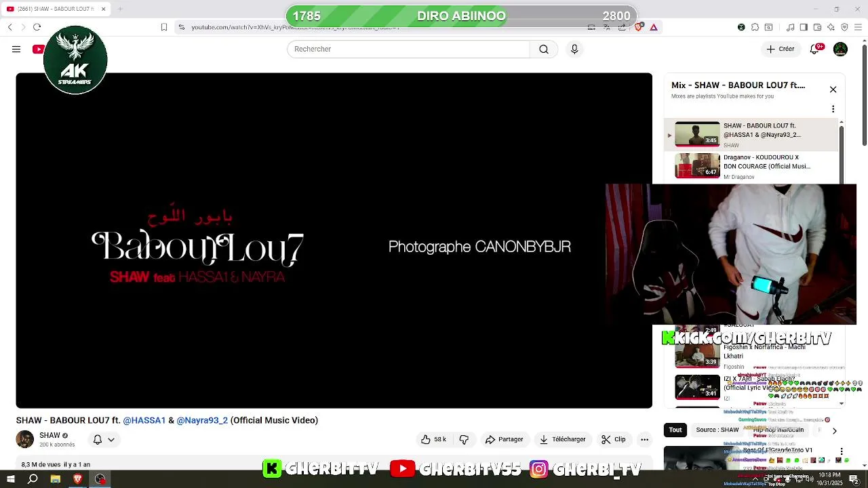Open the @HASSA1 channel link

144,420
